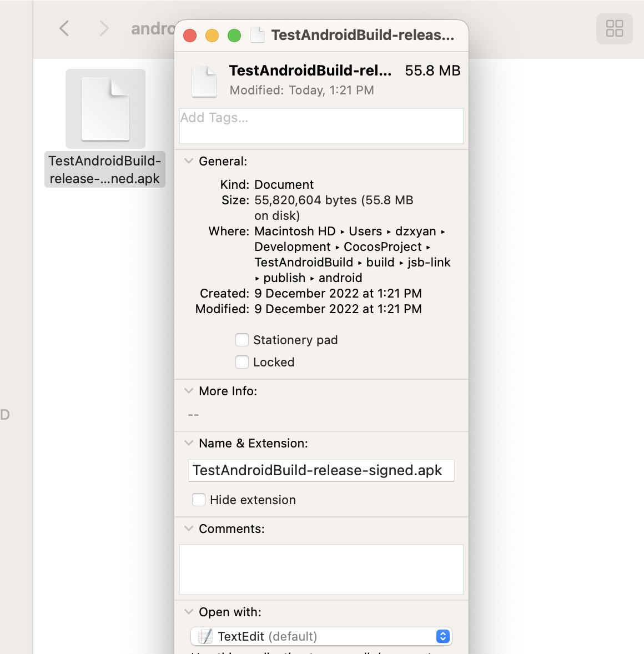The width and height of the screenshot is (644, 654).
Task: Go forward in the Finder window
Action: pyautogui.click(x=104, y=29)
